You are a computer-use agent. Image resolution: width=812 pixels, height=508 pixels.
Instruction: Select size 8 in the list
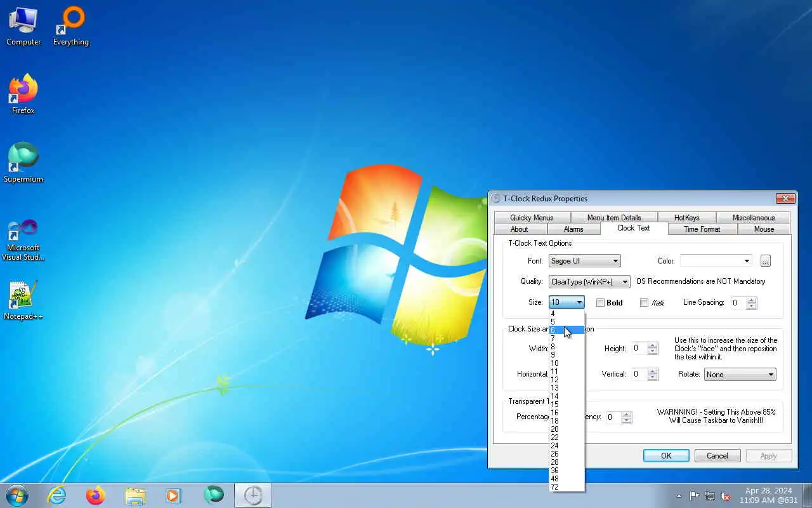(566, 347)
